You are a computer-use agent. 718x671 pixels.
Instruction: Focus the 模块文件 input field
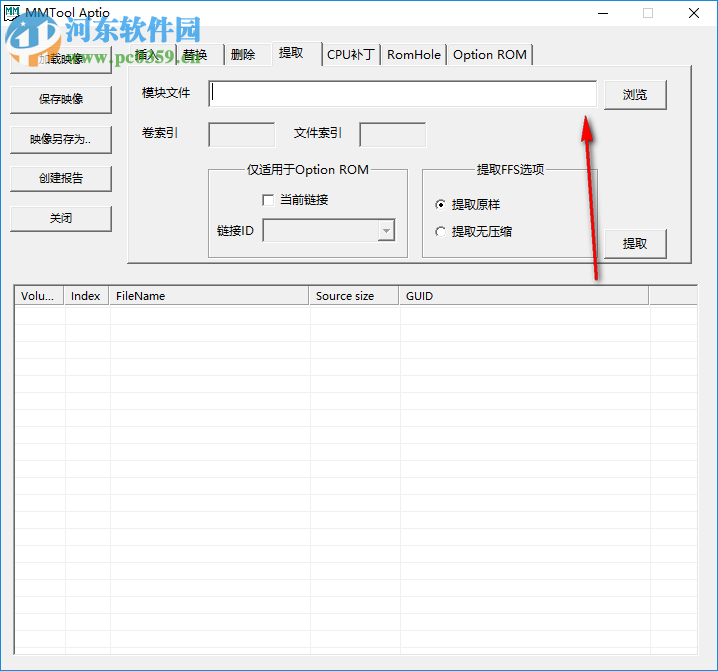[403, 93]
